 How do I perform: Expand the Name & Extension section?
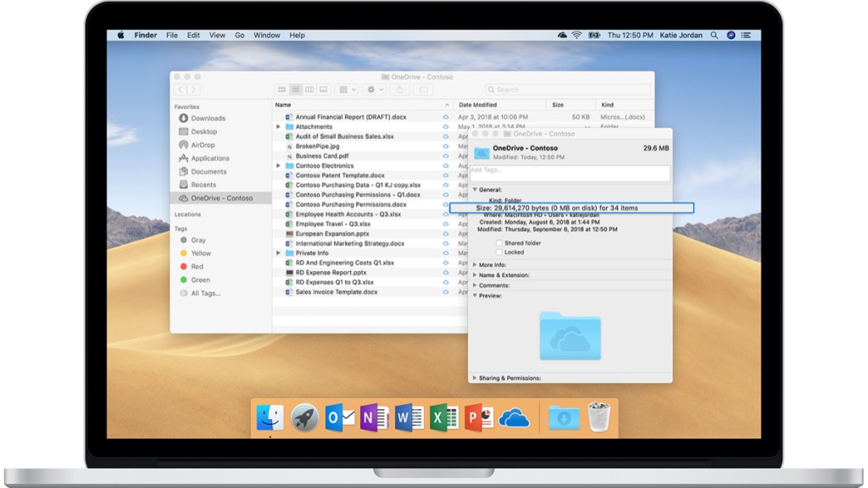(x=475, y=275)
